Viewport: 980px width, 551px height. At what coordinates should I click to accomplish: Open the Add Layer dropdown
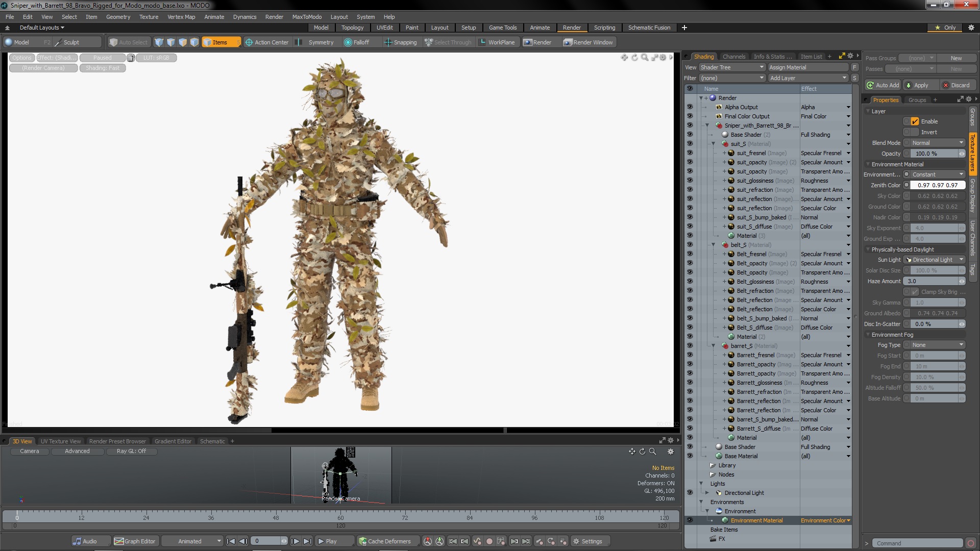pyautogui.click(x=808, y=78)
